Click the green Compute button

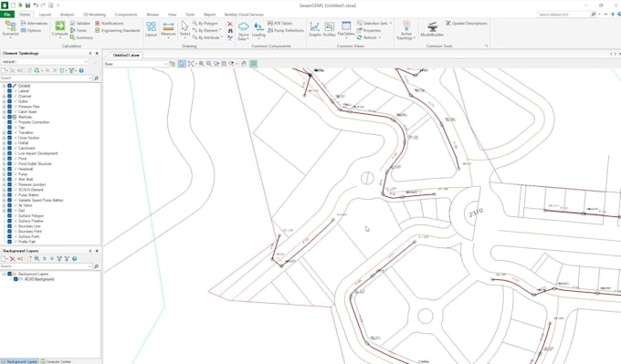[x=59, y=29]
